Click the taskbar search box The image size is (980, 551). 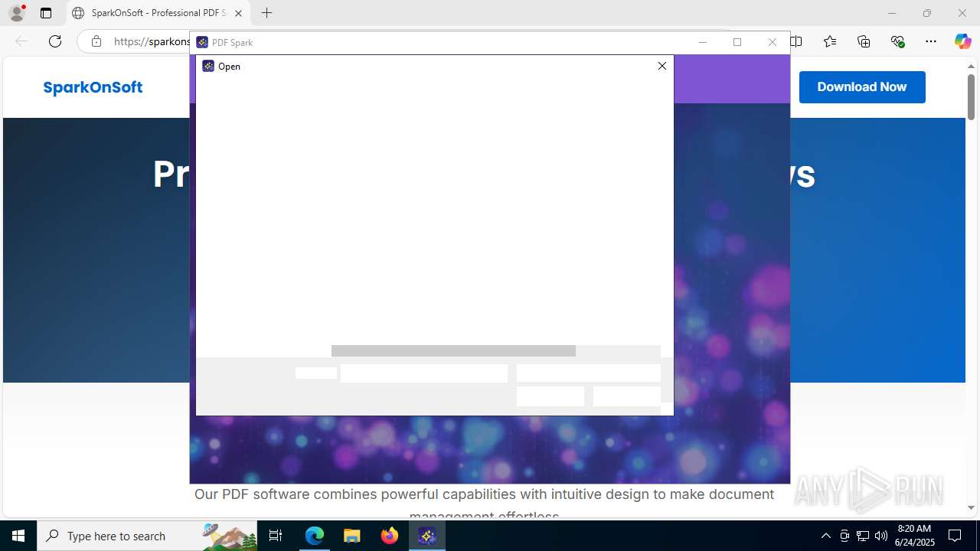coord(147,536)
